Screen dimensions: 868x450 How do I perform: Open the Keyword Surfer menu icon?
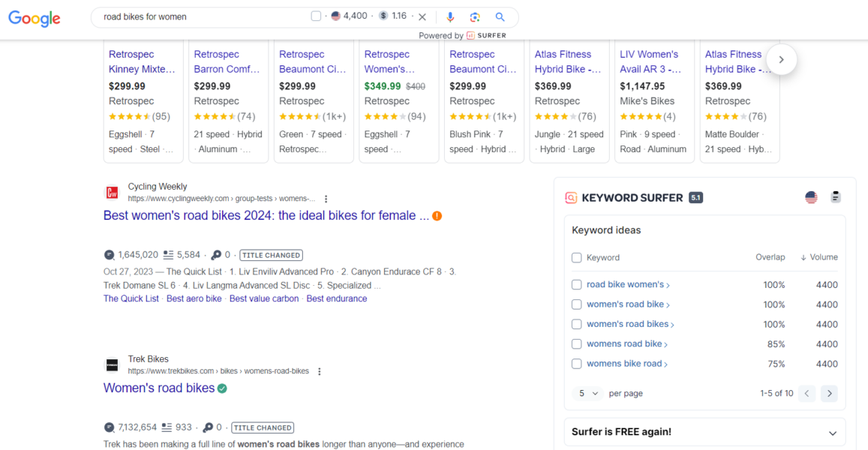point(835,197)
